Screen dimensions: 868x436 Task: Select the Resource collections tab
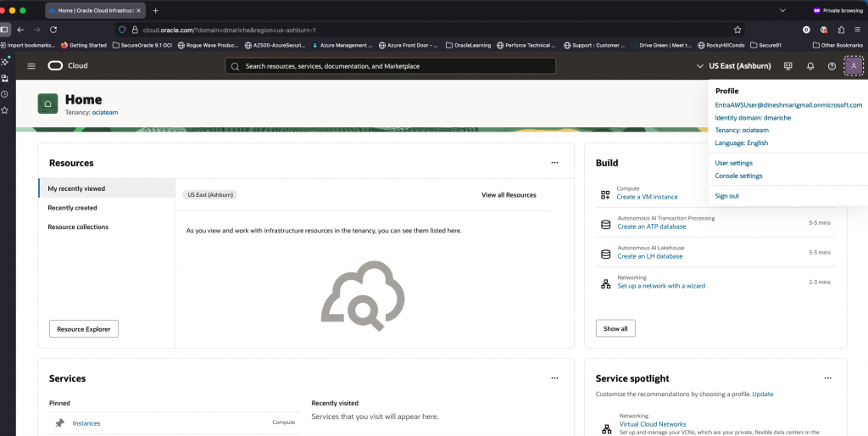[78, 226]
